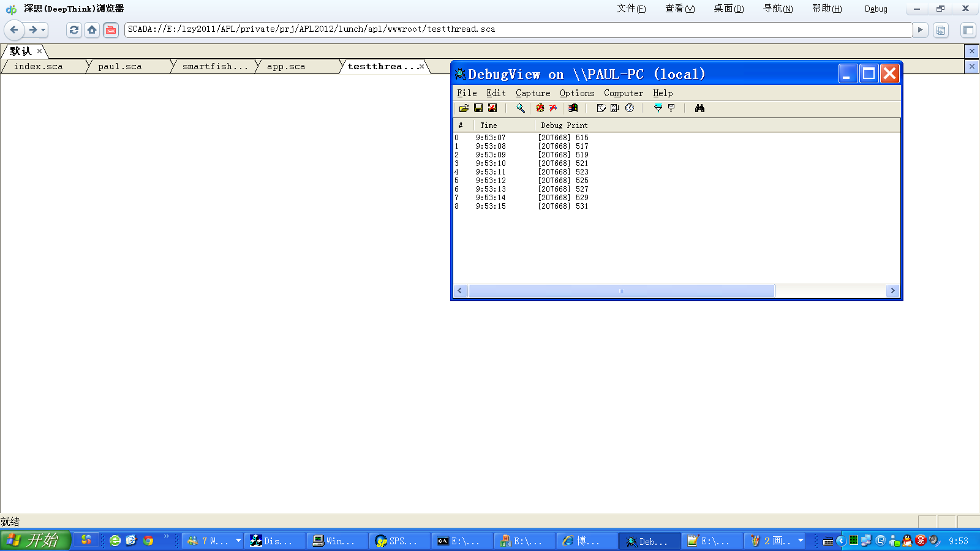Image resolution: width=980 pixels, height=551 pixels.
Task: Toggle auto scroll in DebugView
Action: [x=615, y=108]
